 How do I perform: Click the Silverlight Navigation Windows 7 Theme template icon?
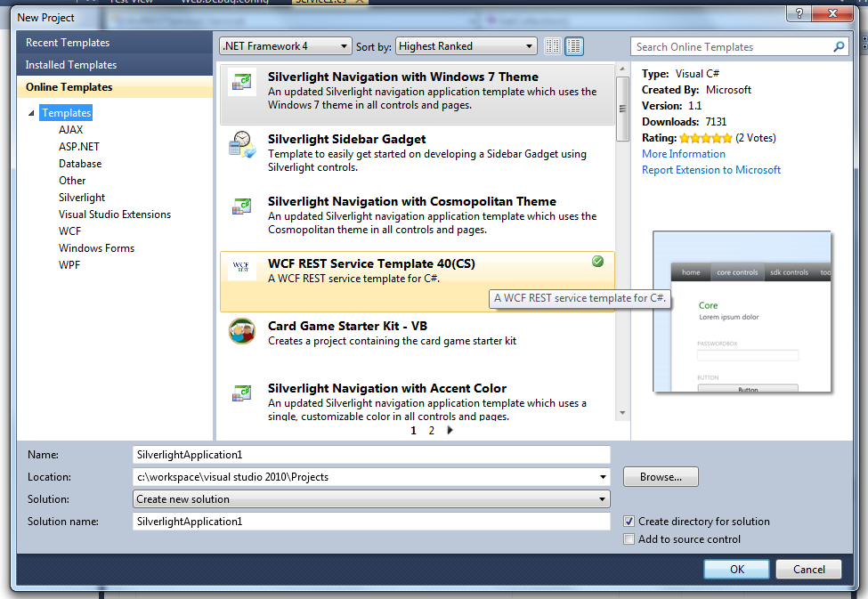pyautogui.click(x=242, y=82)
